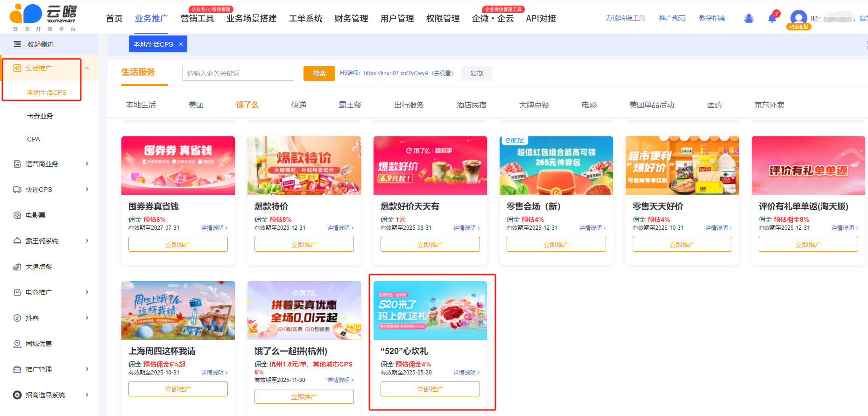Expand the 推广管理 submenu arrow

coord(87,369)
